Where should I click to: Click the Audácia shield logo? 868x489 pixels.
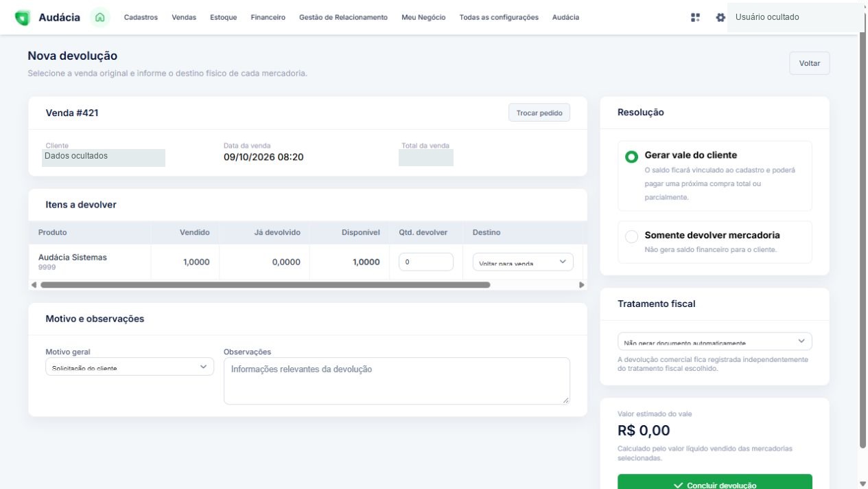[x=22, y=17]
